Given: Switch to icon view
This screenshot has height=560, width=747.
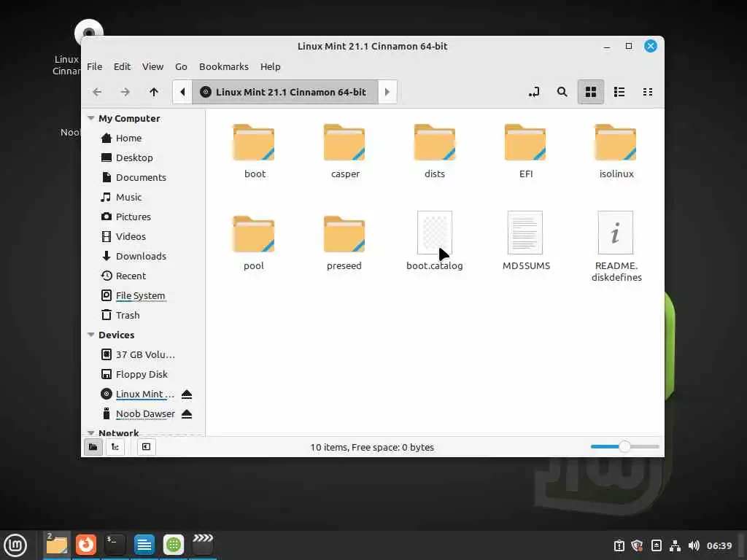Looking at the screenshot, I should tap(591, 92).
